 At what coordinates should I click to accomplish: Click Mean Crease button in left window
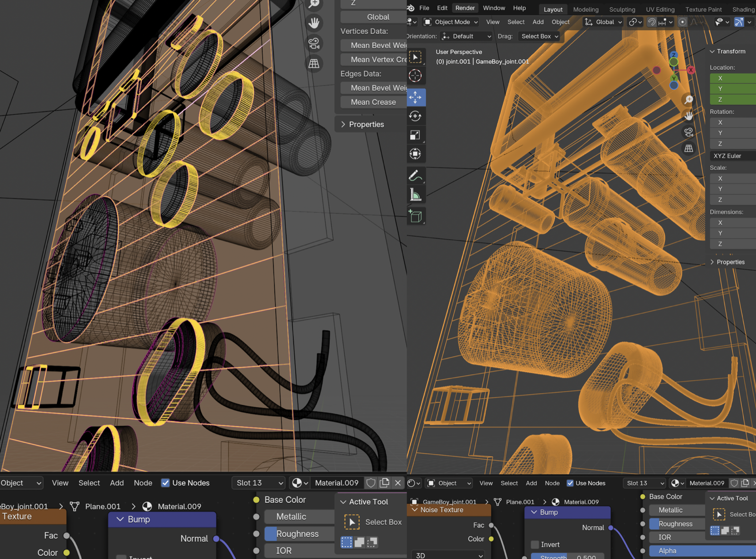(x=373, y=102)
